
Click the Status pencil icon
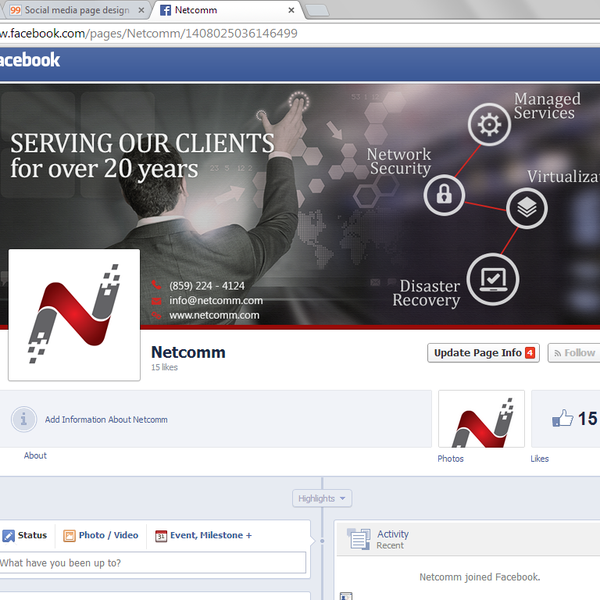(x=8, y=536)
